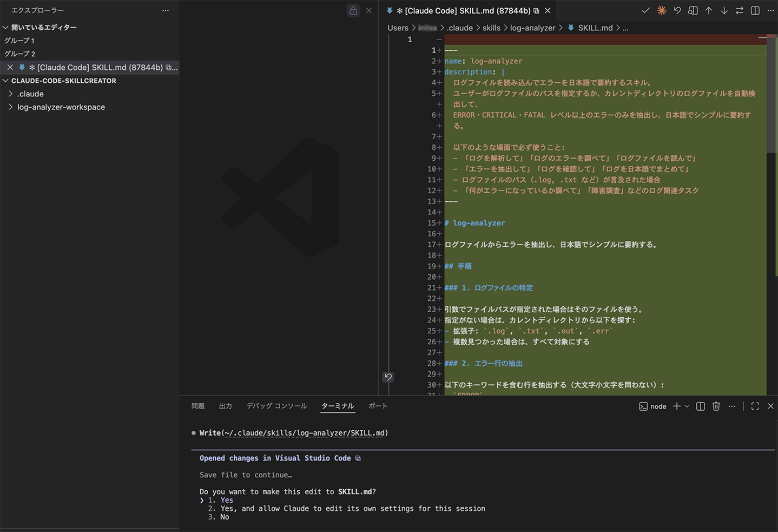
Task: Open log-analyzer in the breadcrumb path
Action: tap(532, 28)
